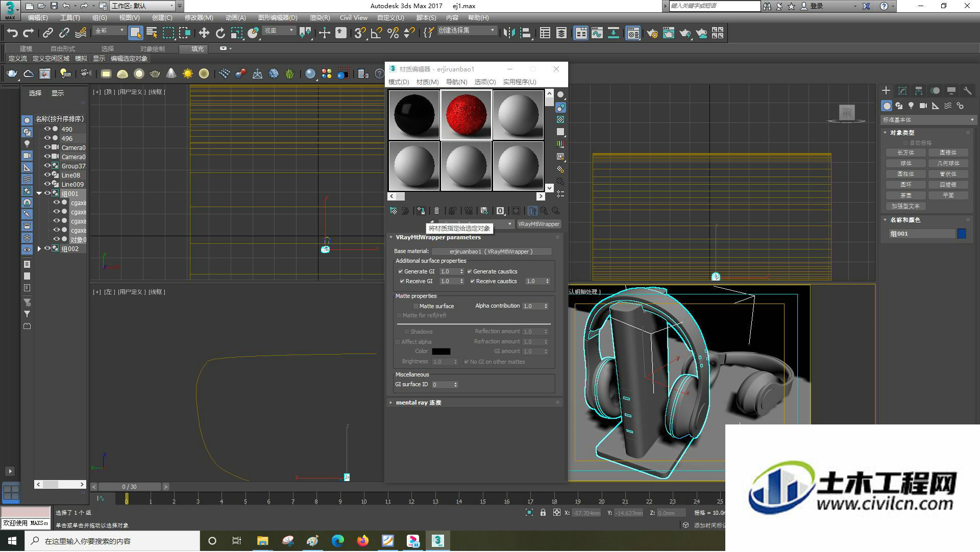Toggle the Percent Snap icon
980x552 pixels.
pyautogui.click(x=393, y=33)
